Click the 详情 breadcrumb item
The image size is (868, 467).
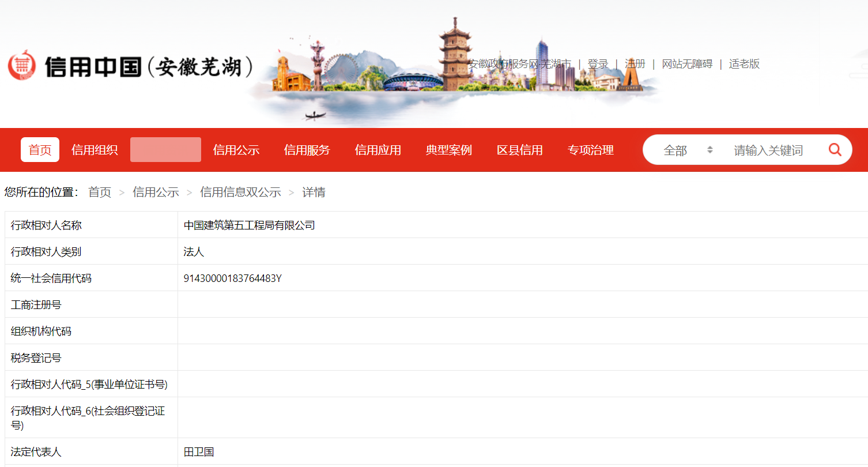point(314,192)
